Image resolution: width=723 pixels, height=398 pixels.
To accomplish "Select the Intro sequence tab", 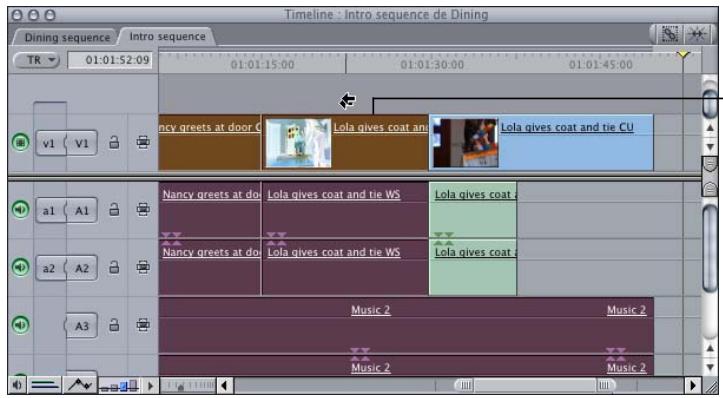I will pyautogui.click(x=167, y=36).
